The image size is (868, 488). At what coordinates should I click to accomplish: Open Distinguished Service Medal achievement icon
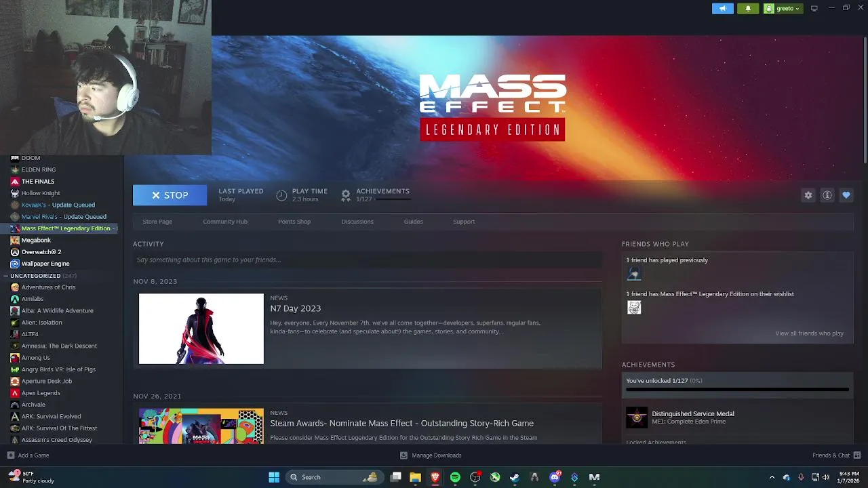(x=637, y=418)
